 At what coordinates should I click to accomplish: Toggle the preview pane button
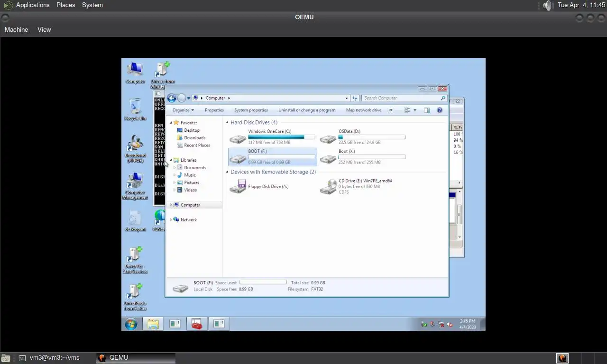427,110
